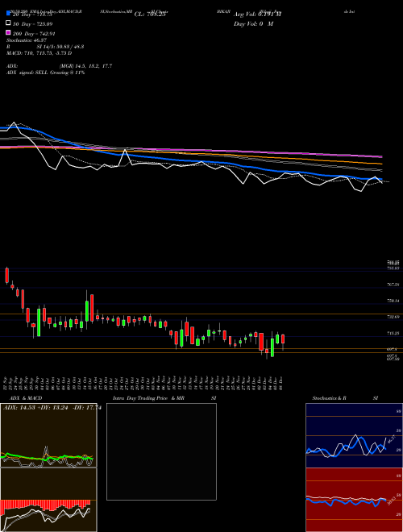Select the RSI 14/3: 50.83 / 48.3 line
Viewport: 403px width, 532px height.
pyautogui.click(x=45, y=47)
